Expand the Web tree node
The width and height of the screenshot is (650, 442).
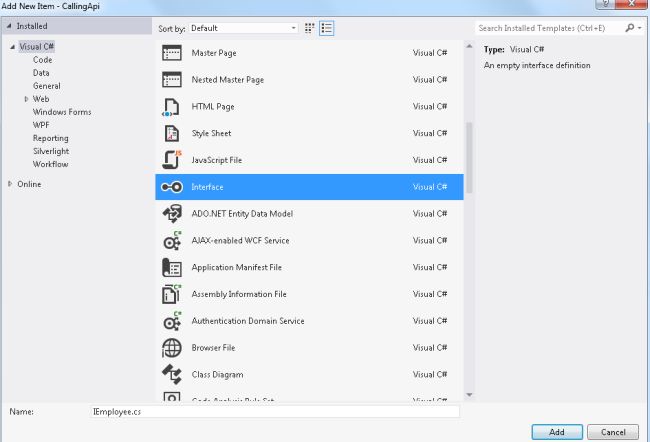[26, 99]
